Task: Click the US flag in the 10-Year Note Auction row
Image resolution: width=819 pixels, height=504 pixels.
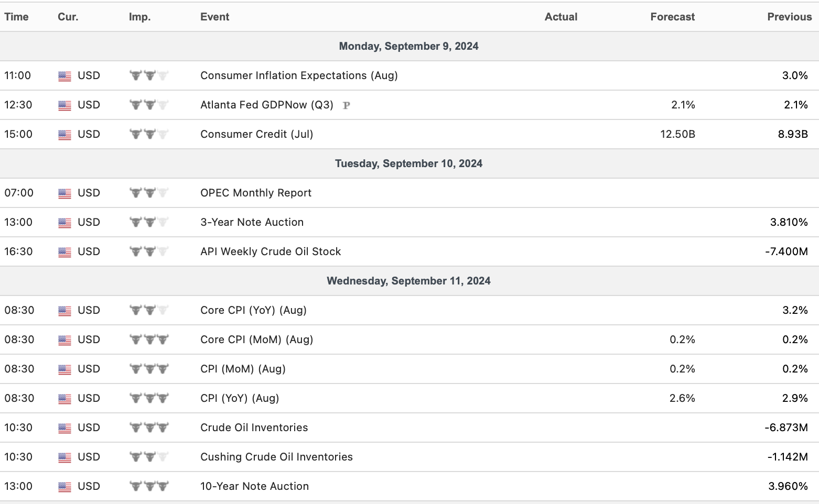Action: pyautogui.click(x=64, y=487)
